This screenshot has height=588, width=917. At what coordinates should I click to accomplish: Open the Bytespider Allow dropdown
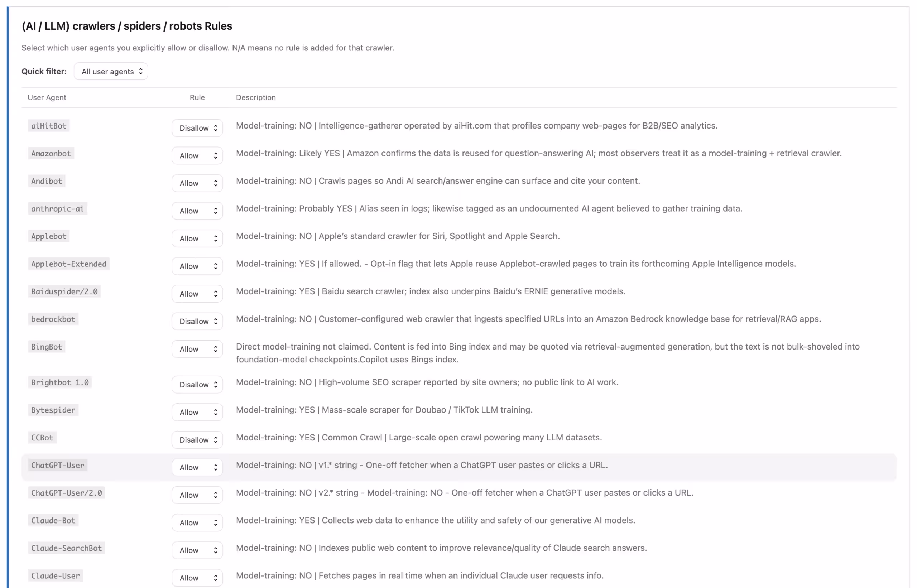pos(197,412)
